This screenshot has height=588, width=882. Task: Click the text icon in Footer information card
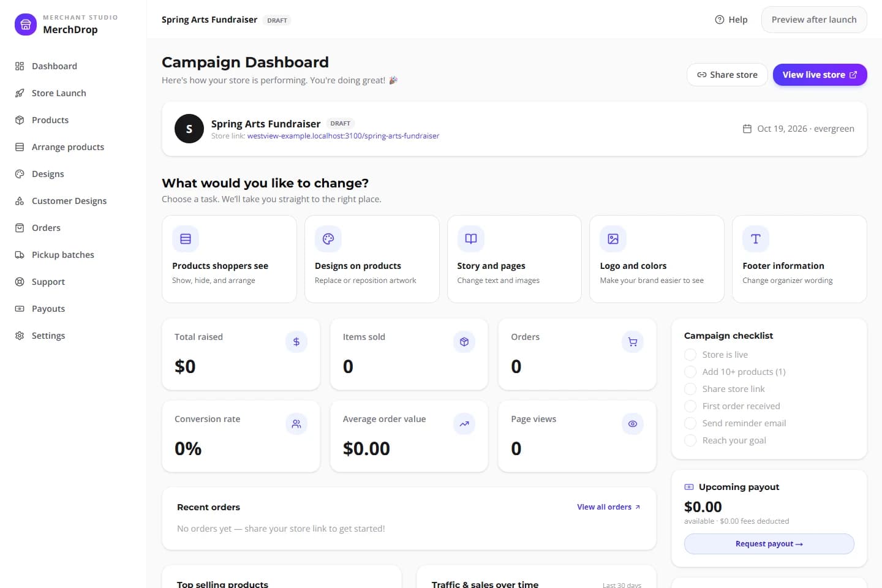point(756,239)
